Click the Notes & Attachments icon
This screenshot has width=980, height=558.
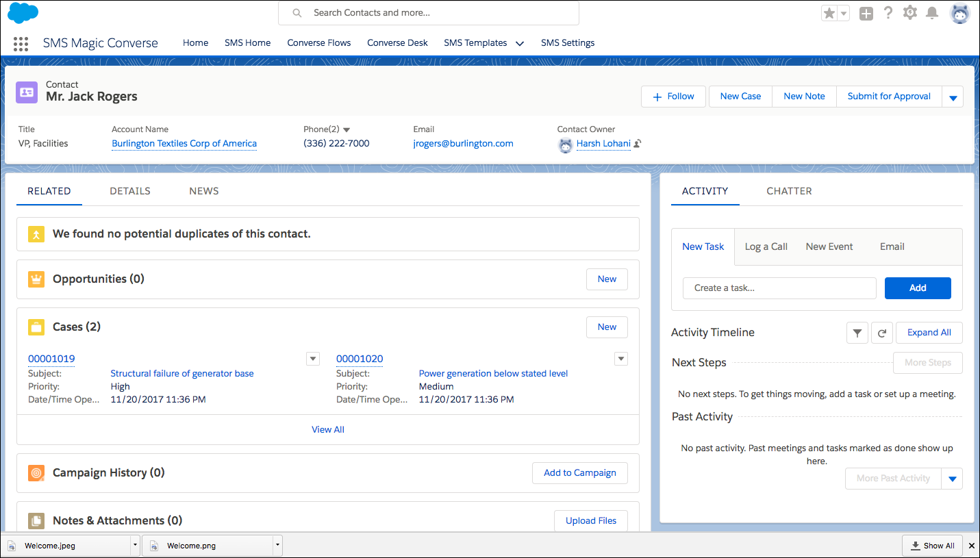point(36,521)
